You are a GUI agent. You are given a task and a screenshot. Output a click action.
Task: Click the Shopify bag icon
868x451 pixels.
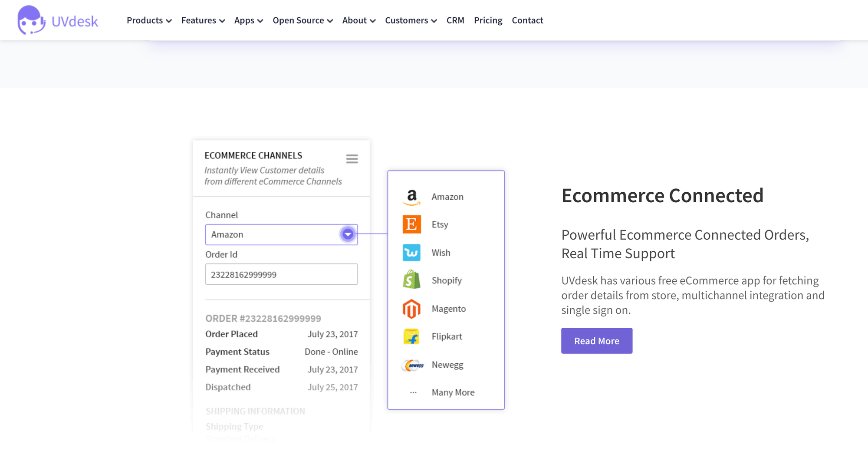pos(411,280)
